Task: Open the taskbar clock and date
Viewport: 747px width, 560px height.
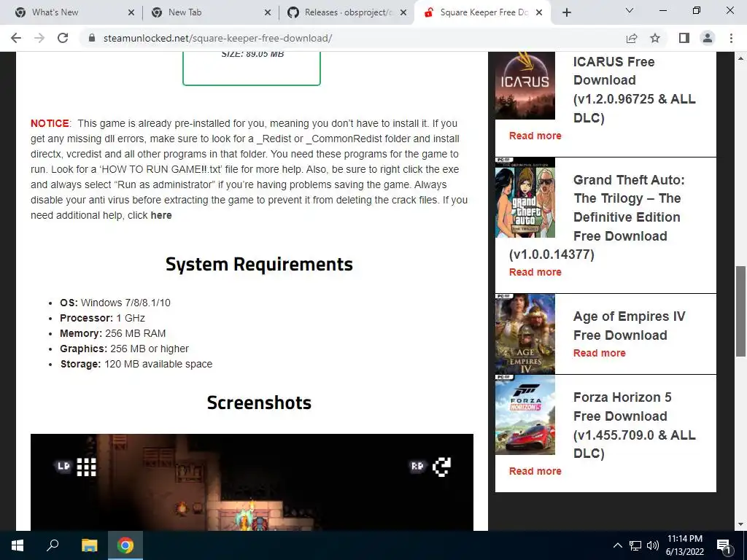Action: click(684, 545)
